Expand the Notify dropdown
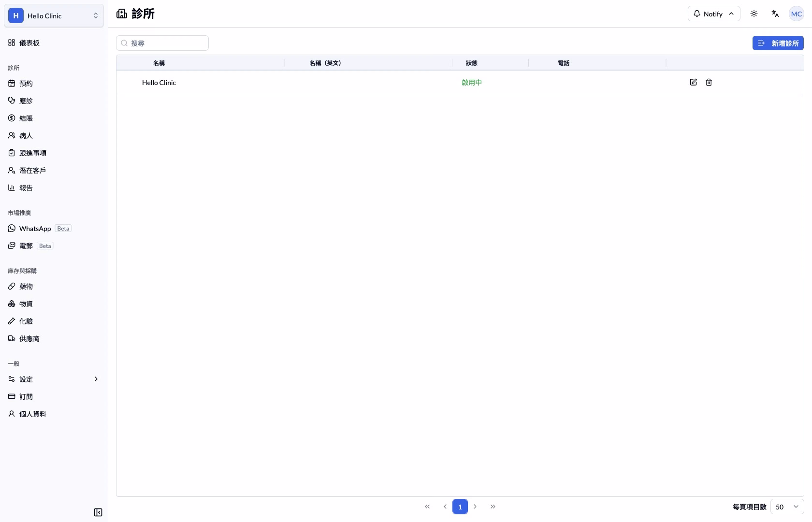Viewport: 812px width, 522px height. [714, 14]
